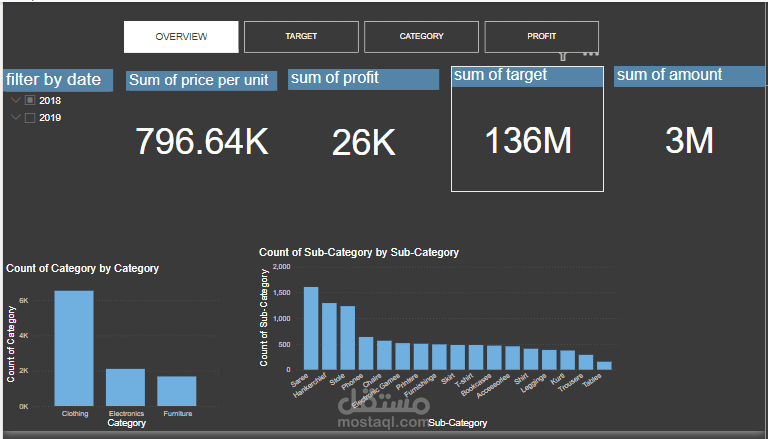Open the CATEGORY page tab
The width and height of the screenshot is (768, 439).
[x=421, y=36]
